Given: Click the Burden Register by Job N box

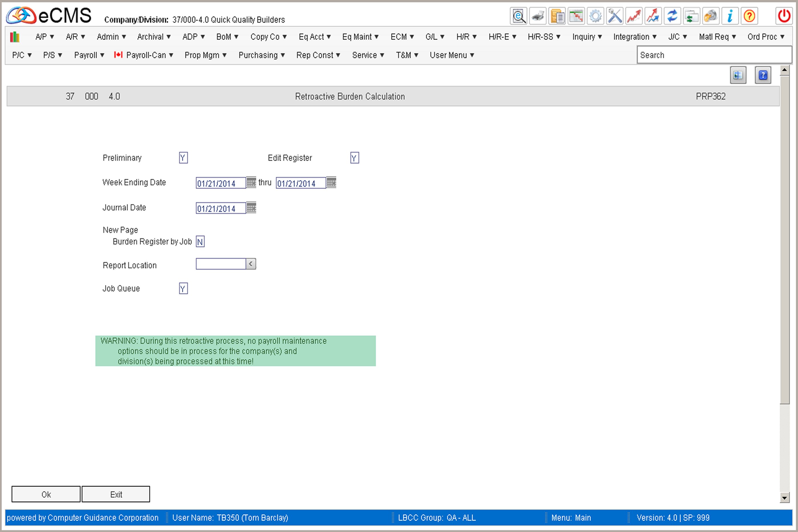Looking at the screenshot, I should [200, 242].
